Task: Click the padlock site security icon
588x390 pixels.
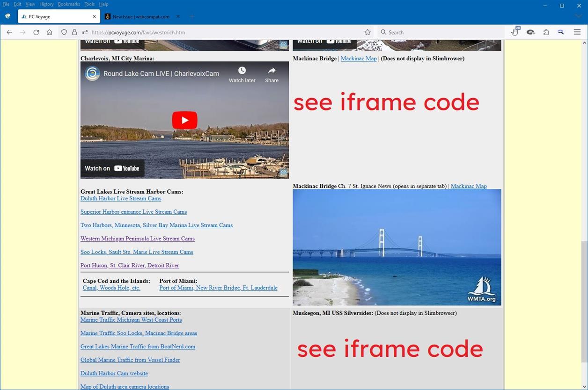Action: click(x=74, y=32)
